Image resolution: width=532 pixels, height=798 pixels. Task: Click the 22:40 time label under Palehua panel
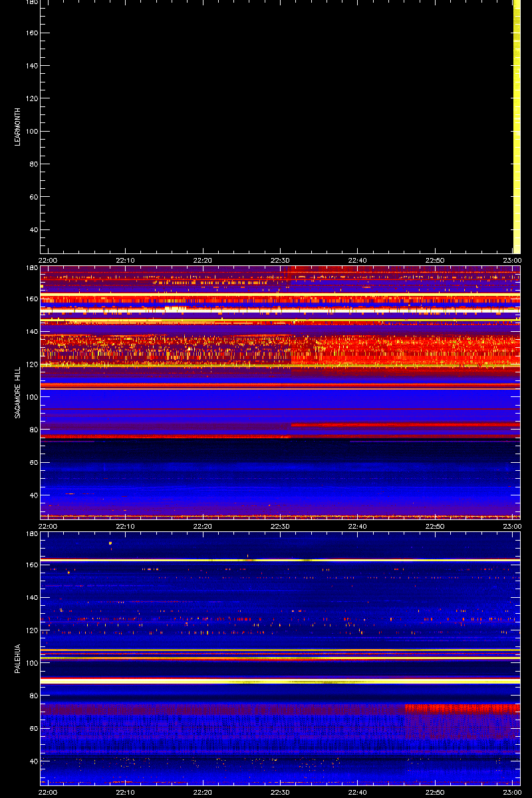357,792
